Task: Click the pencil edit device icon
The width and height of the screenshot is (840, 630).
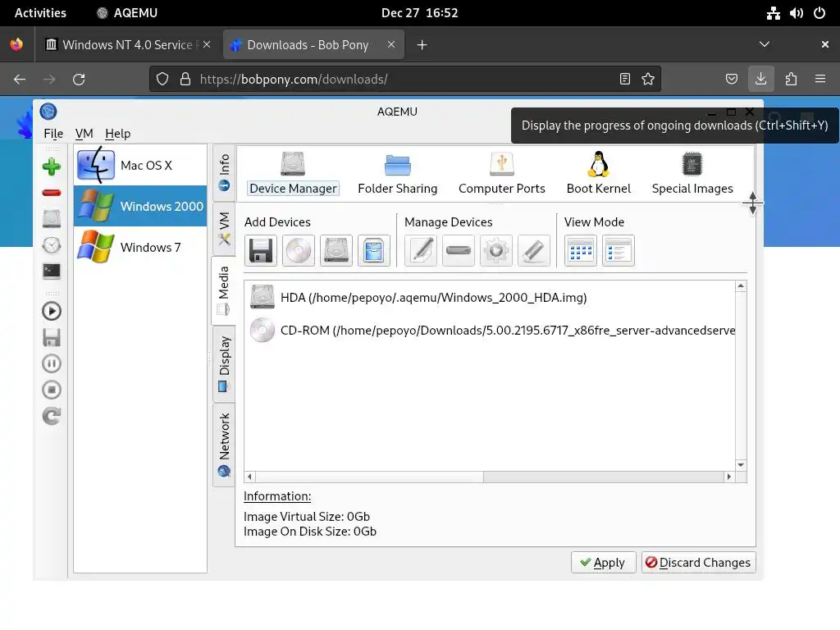Action: (421, 250)
